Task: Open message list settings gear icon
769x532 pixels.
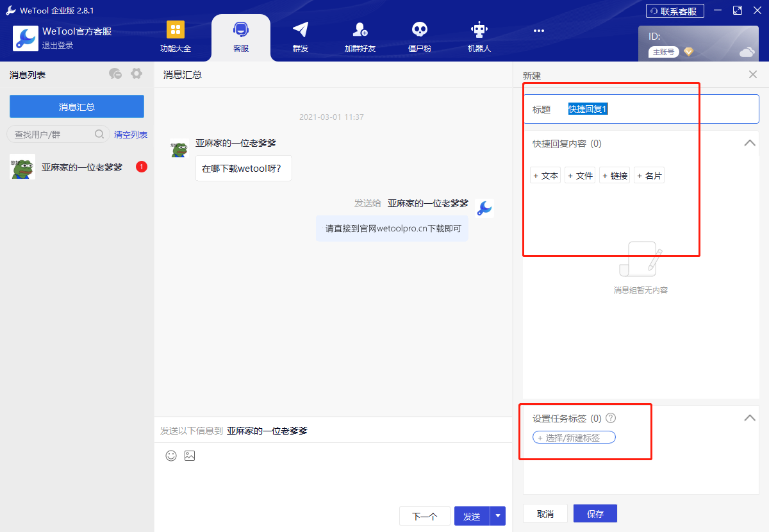Action: [136, 74]
